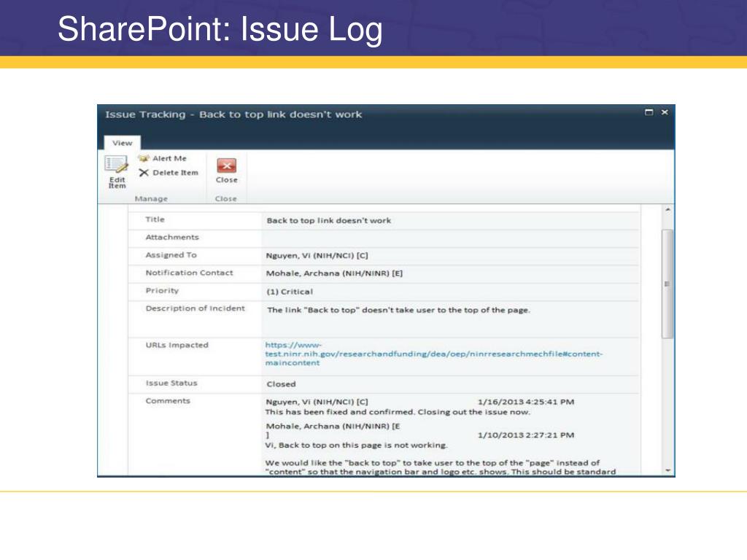Click the scrollbar down arrow
The image size is (747, 560).
667,470
